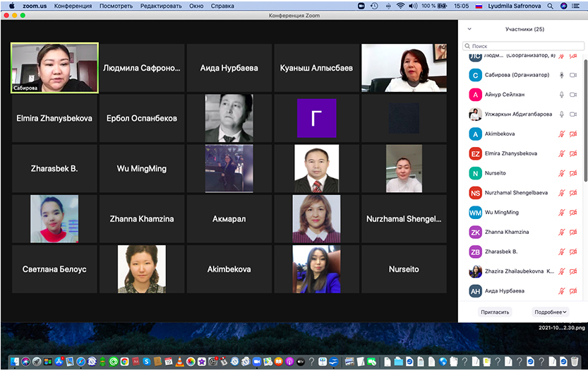Click the Поиск participants search field
The height and width of the screenshot is (371, 588).
tap(524, 46)
